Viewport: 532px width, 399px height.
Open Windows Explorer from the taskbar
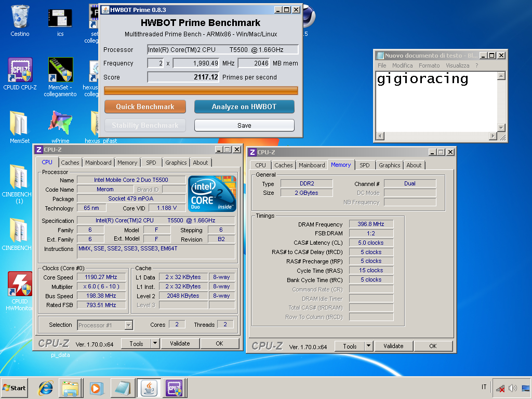(x=71, y=388)
